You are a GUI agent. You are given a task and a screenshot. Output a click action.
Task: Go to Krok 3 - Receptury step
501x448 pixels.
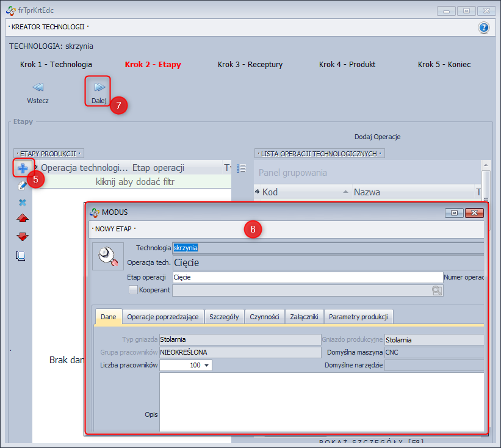pyautogui.click(x=250, y=64)
